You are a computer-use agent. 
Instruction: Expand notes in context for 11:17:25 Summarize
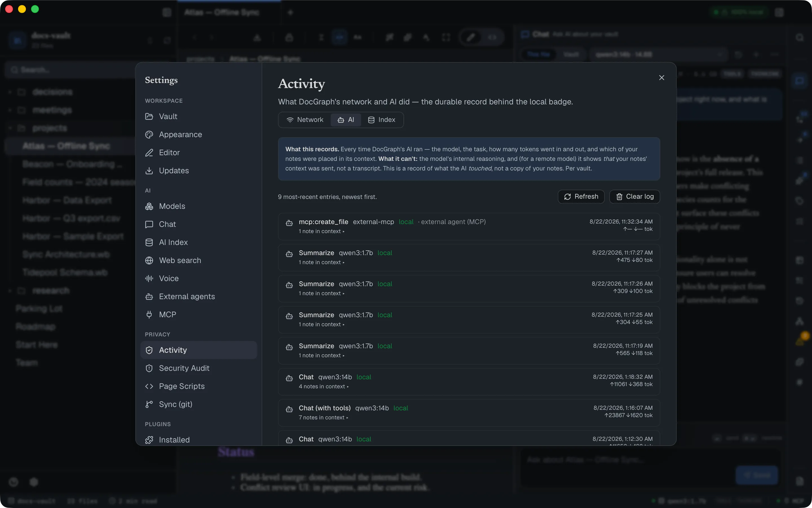point(321,325)
